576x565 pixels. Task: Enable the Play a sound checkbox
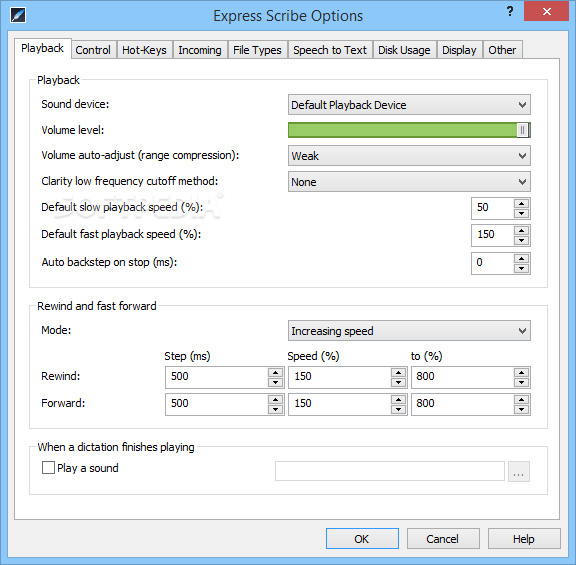[x=48, y=468]
